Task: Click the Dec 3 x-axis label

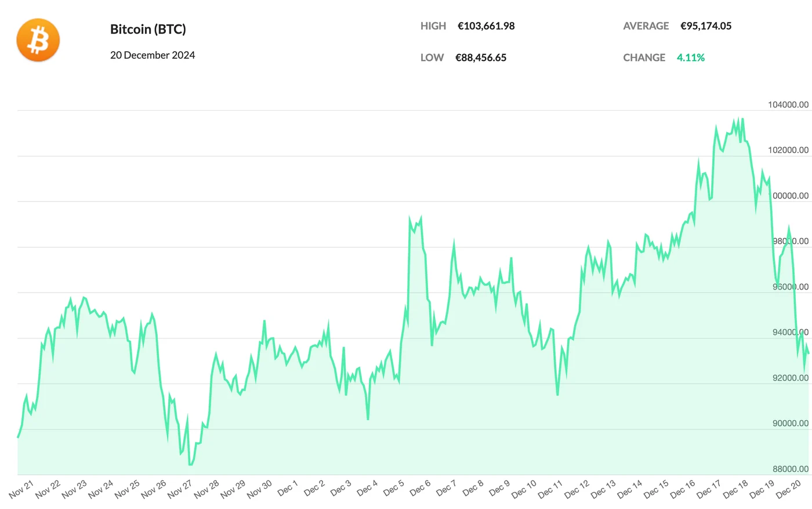Action: pyautogui.click(x=340, y=488)
